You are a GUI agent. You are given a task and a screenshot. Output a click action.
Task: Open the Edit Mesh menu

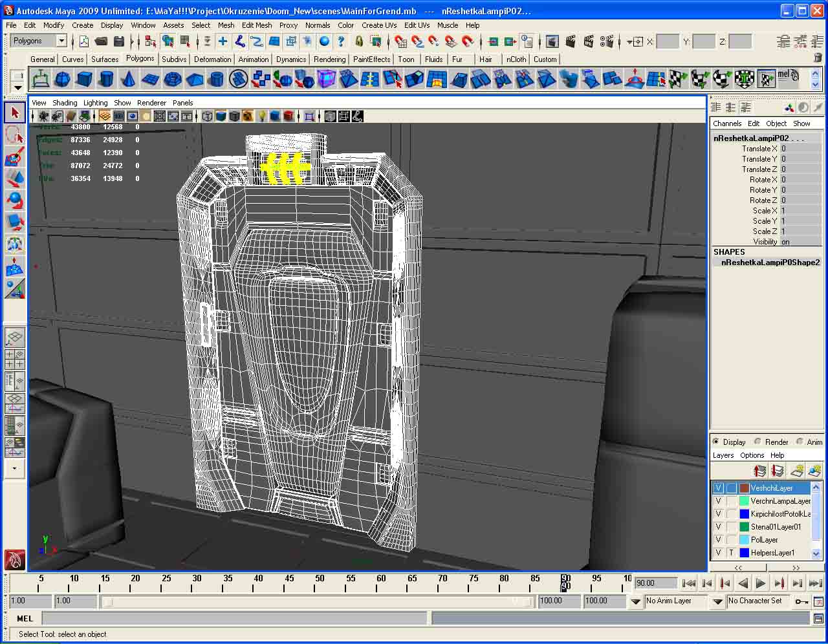[x=256, y=25]
